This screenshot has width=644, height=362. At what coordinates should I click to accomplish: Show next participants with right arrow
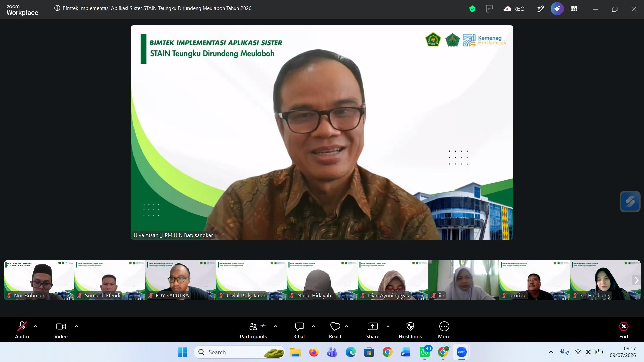[x=636, y=280]
